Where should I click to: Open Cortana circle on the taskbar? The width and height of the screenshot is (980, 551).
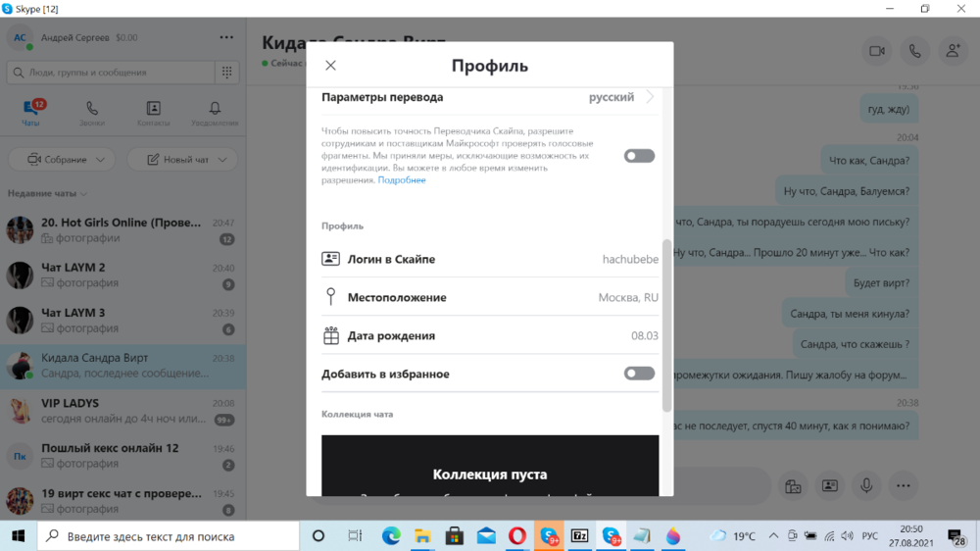[318, 536]
